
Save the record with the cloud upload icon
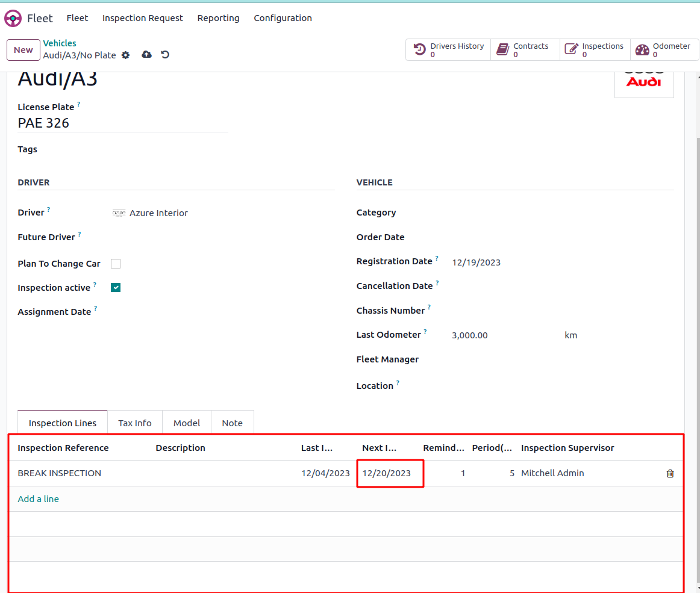coord(146,54)
